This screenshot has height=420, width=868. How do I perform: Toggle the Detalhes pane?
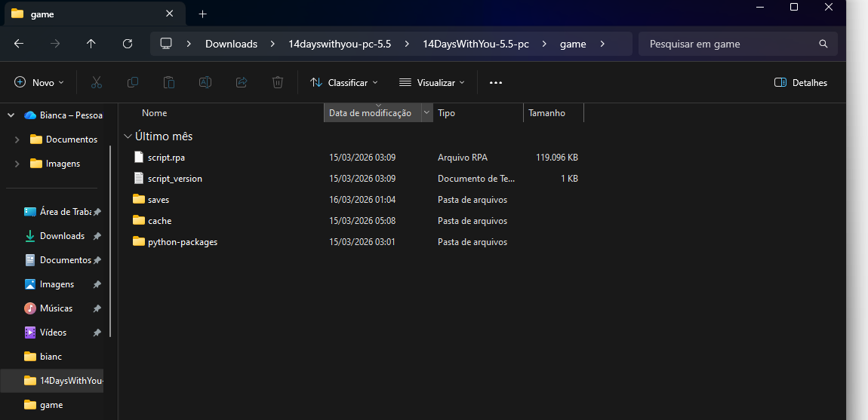click(x=801, y=82)
